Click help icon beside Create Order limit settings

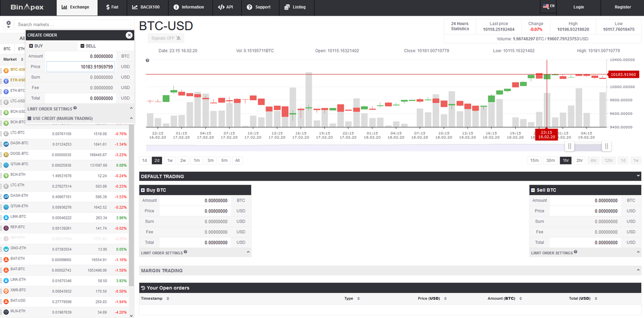point(75,108)
